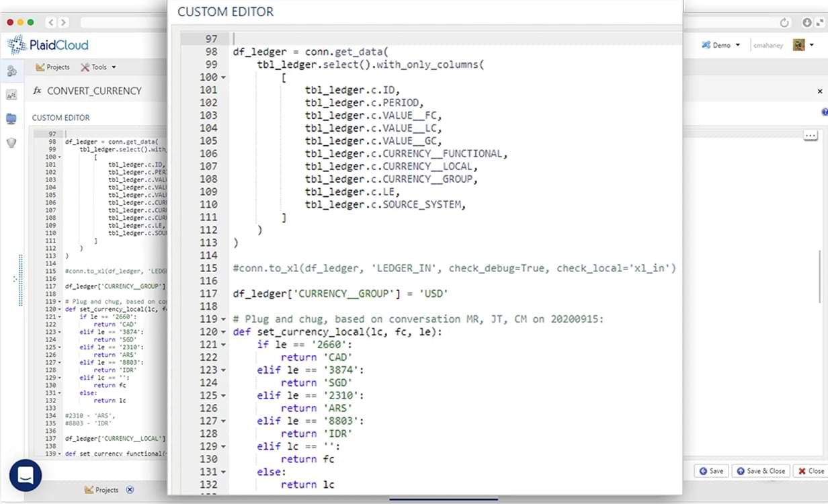Click the page's right vertical scrollbar

pos(820,278)
